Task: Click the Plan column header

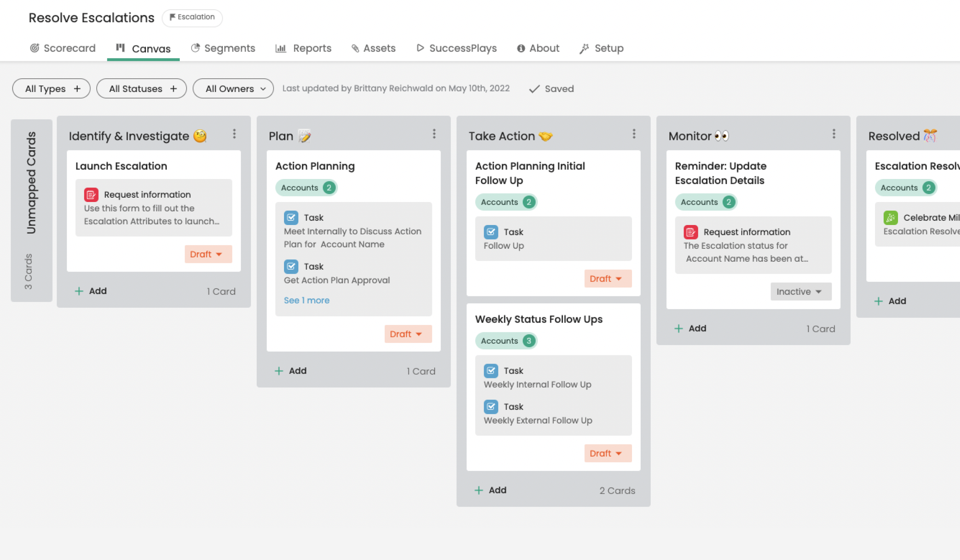Action: (x=290, y=136)
